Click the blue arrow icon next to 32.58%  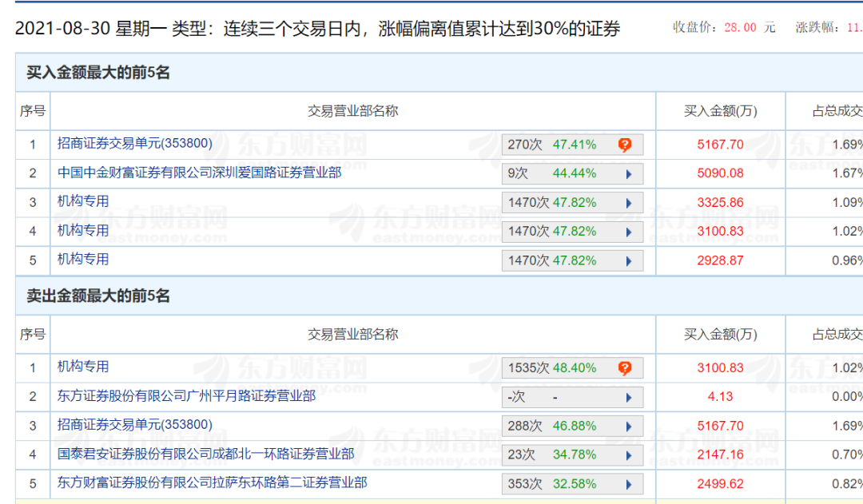(x=629, y=484)
